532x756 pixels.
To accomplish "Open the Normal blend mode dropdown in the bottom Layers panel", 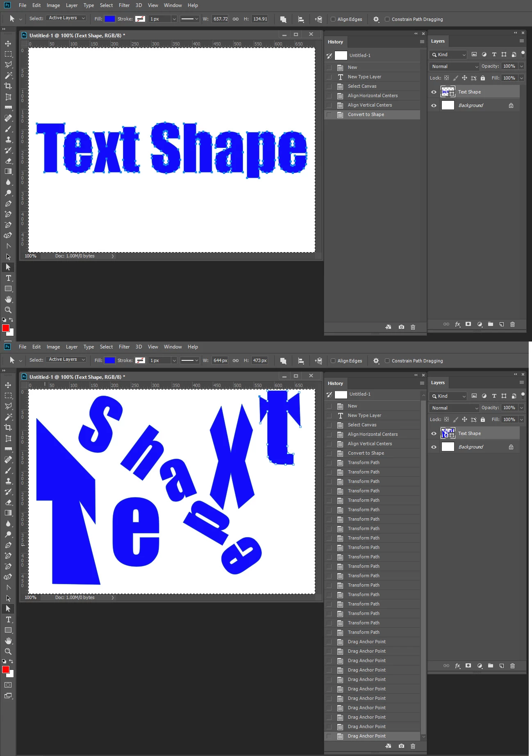I will [454, 408].
